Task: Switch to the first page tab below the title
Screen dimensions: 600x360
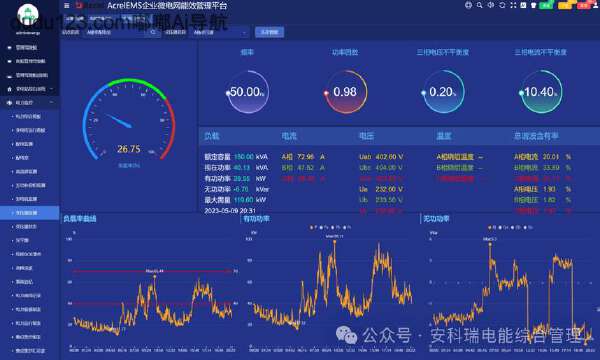Action: point(75,18)
